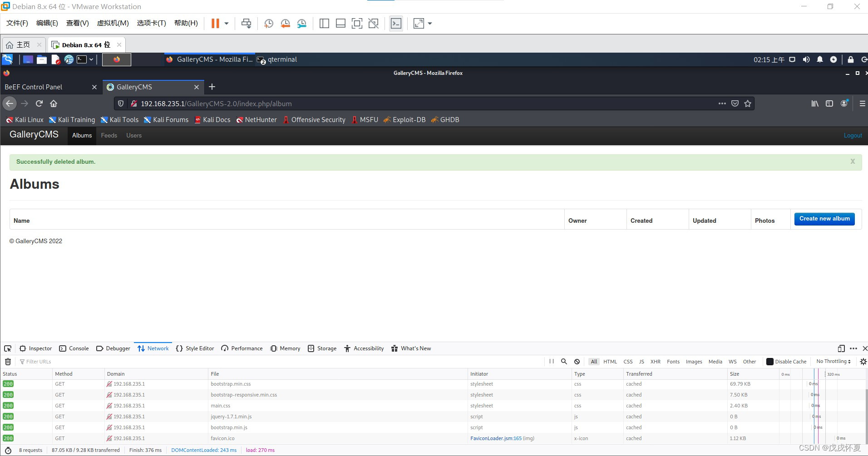Open the 查看(V) menu
Screen dimensions: 868x456
(x=78, y=23)
